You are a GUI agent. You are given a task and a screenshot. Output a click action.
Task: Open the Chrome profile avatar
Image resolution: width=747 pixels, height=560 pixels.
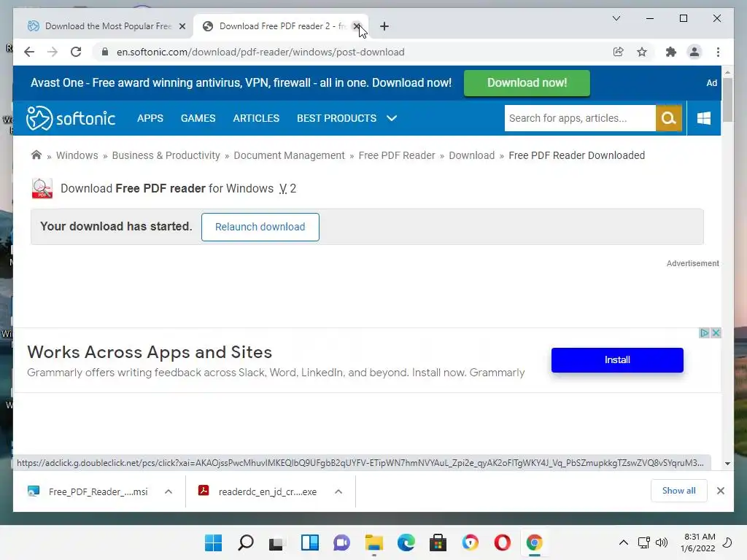tap(694, 52)
